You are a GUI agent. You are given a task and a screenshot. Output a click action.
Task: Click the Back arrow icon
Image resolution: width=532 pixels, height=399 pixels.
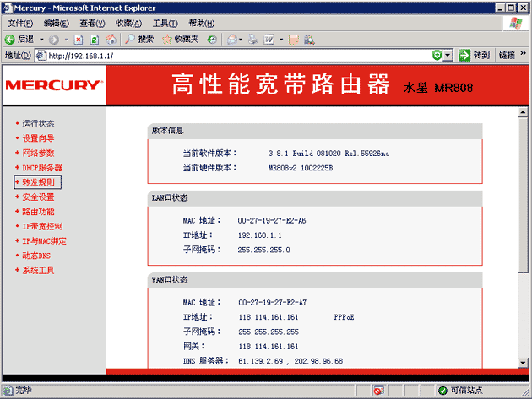coord(9,40)
